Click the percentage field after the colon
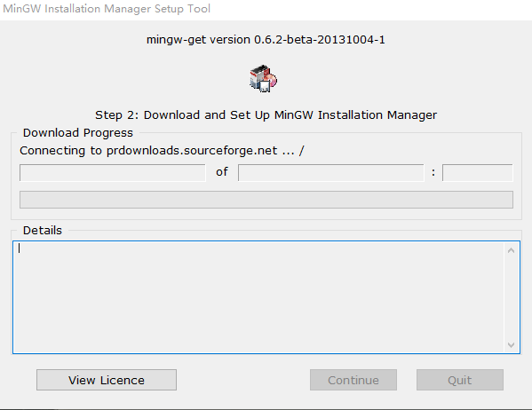532x410 pixels. (x=478, y=173)
